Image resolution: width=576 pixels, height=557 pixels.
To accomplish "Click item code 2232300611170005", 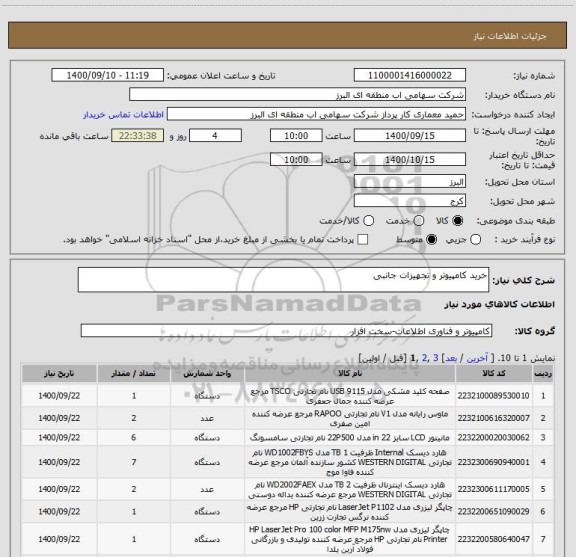I will coord(493,489).
